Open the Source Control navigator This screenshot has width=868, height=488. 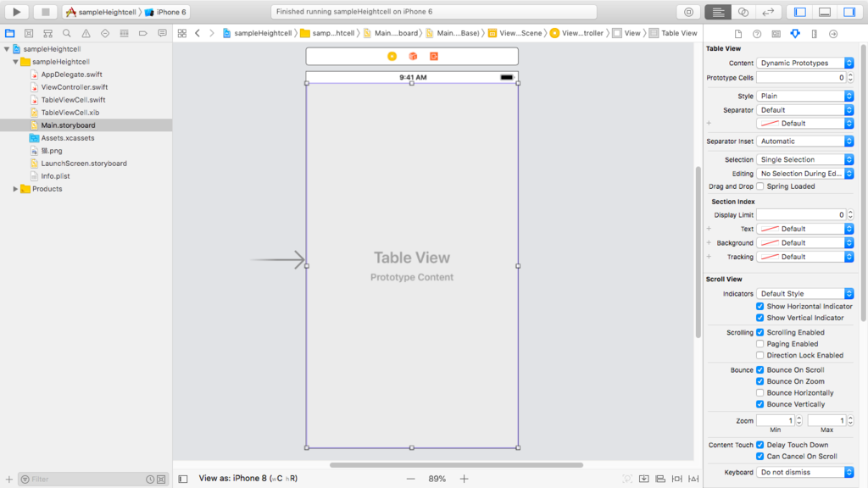tap(29, 34)
